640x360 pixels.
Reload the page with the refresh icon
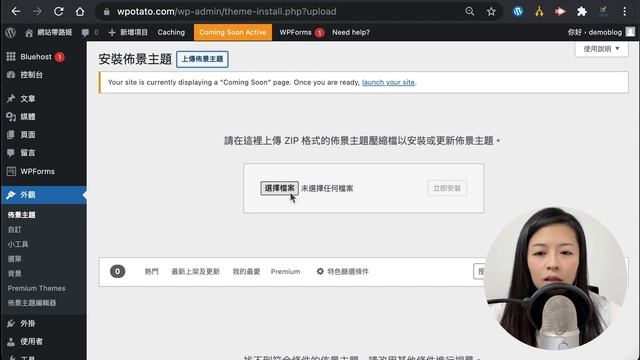coord(58,11)
